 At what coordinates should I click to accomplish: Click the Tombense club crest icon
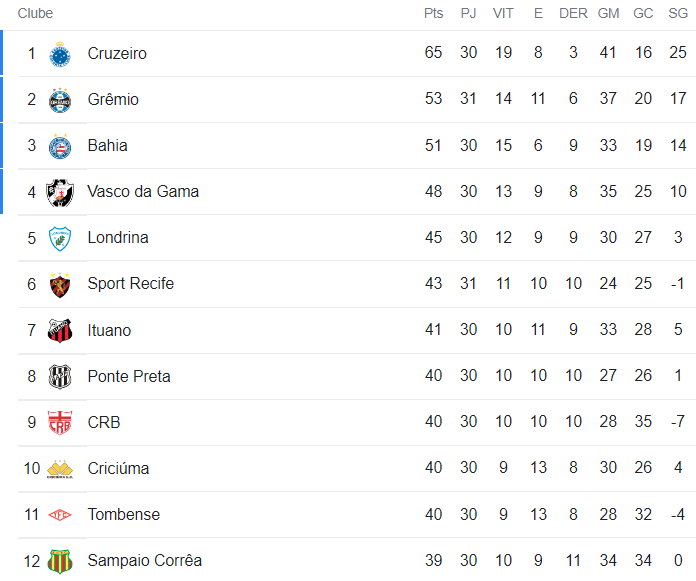click(x=60, y=515)
